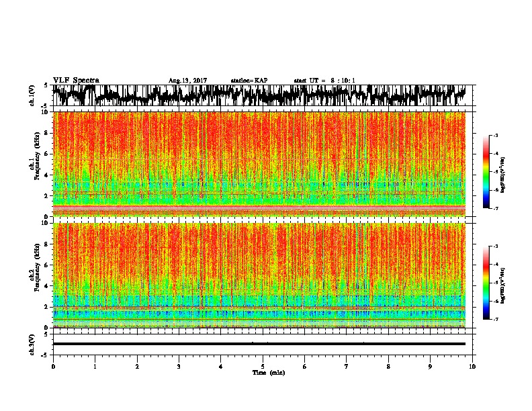Click time-axis tick label '7'

click(x=347, y=367)
